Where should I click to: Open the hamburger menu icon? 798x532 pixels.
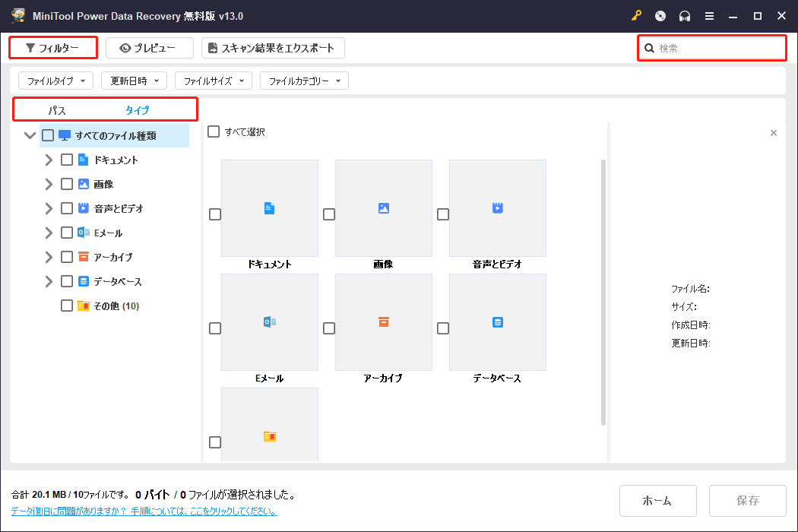coord(709,16)
